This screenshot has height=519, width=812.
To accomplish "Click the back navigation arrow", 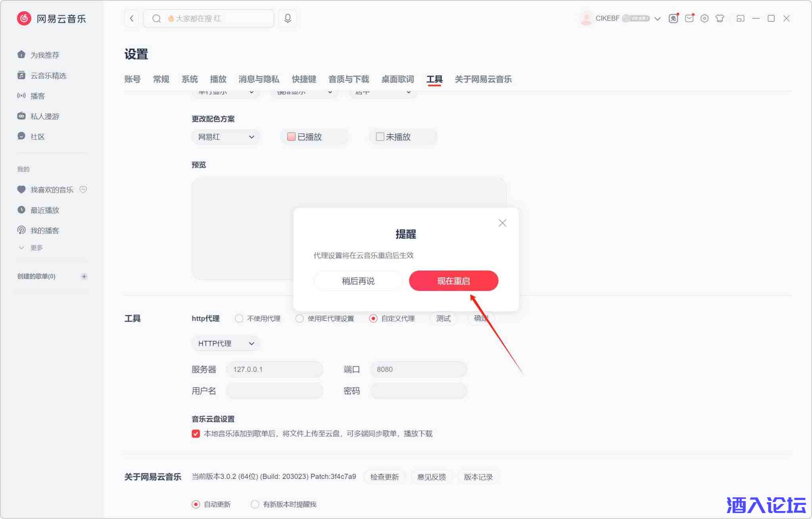I will (x=132, y=18).
